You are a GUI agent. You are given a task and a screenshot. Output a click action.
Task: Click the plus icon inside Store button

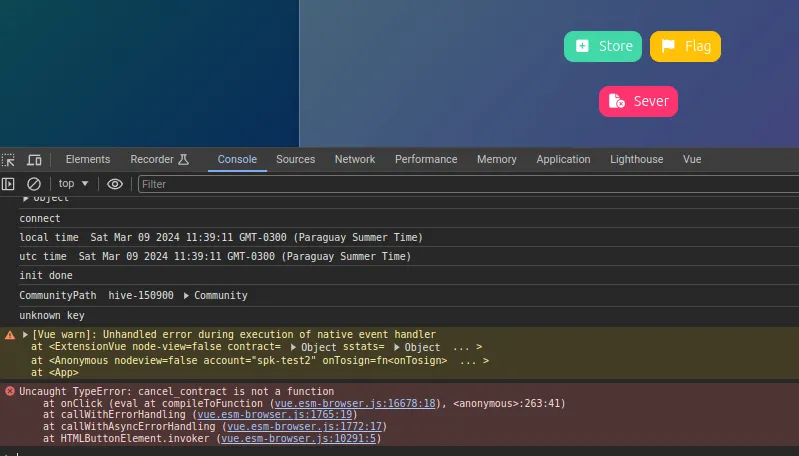pos(582,46)
